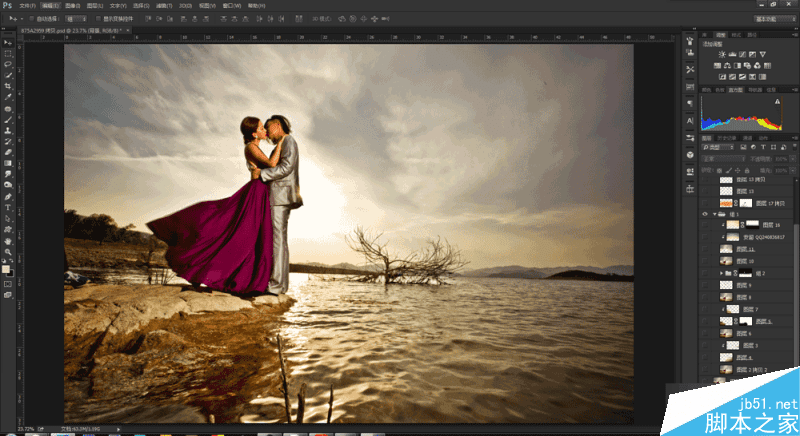The image size is (800, 436).
Task: Select the Eraser tool
Action: click(8, 152)
